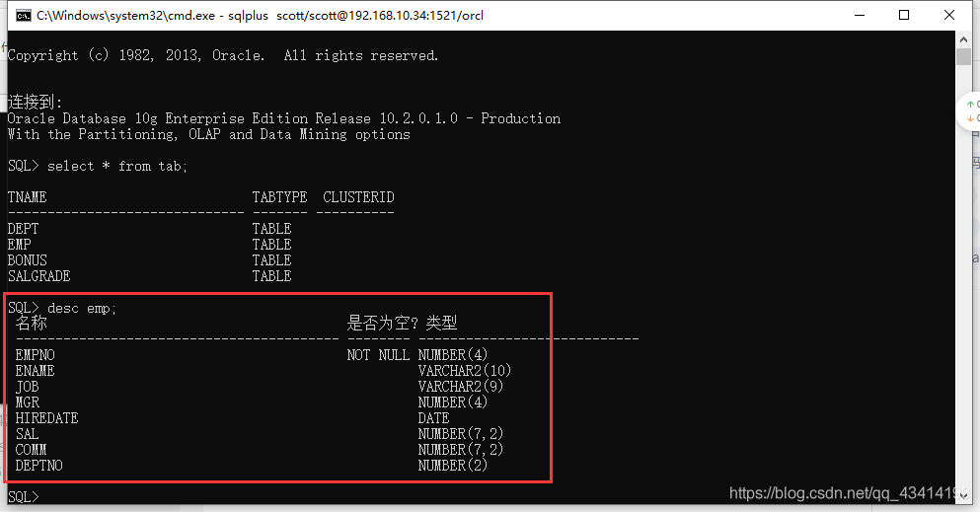Click the MGR column name
Image resolution: width=980 pixels, height=512 pixels.
27,402
